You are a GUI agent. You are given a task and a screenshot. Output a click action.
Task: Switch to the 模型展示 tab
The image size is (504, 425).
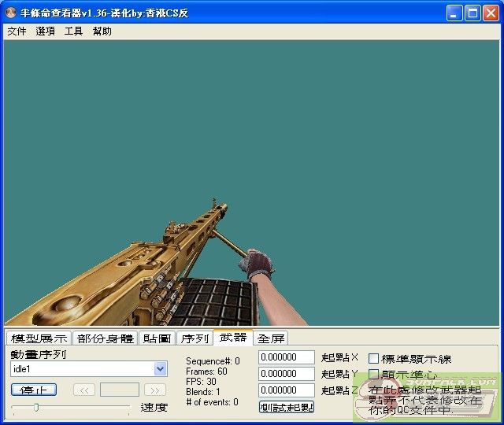39,338
